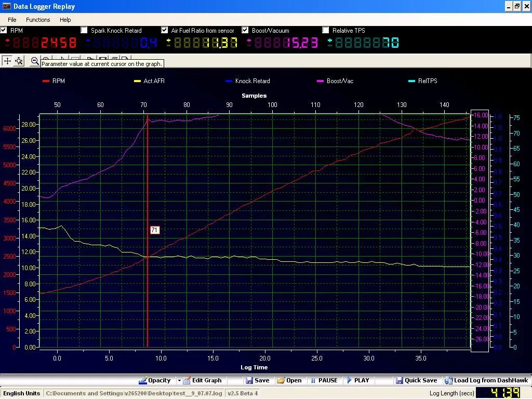Viewport: 532px width, 399px height.
Task: Click the sample 71 cursor marker label
Action: pos(154,230)
